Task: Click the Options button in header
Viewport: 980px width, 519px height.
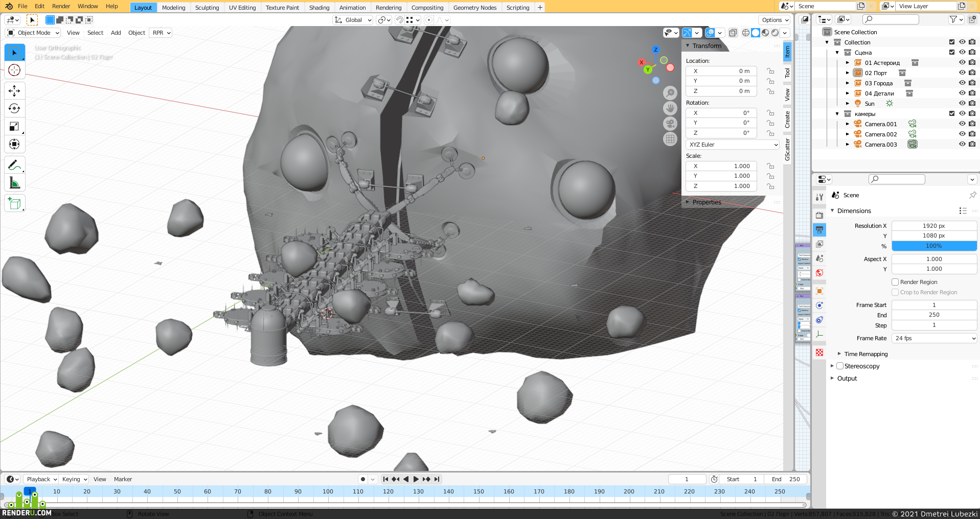Action: point(775,20)
